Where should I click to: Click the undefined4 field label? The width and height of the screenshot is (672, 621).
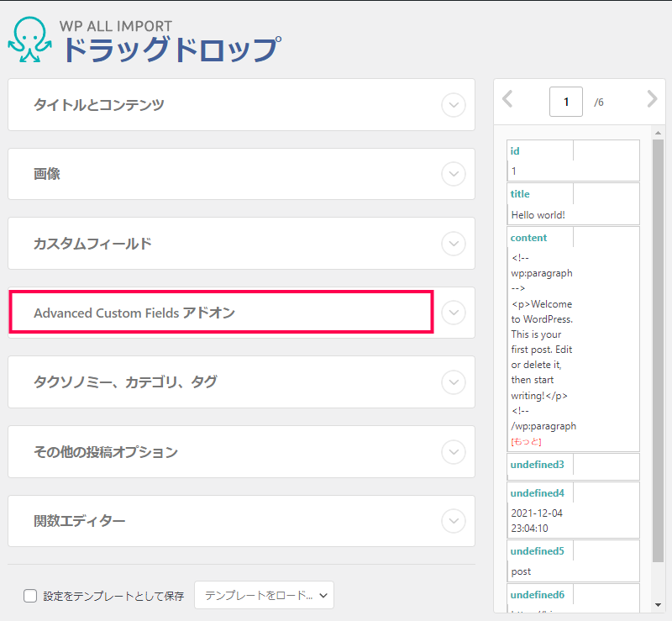537,493
